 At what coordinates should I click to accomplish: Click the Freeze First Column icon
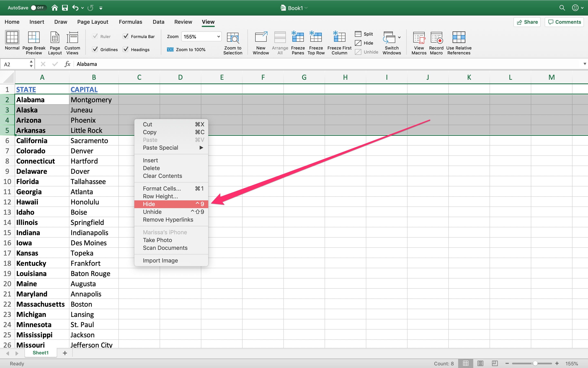coord(339,37)
